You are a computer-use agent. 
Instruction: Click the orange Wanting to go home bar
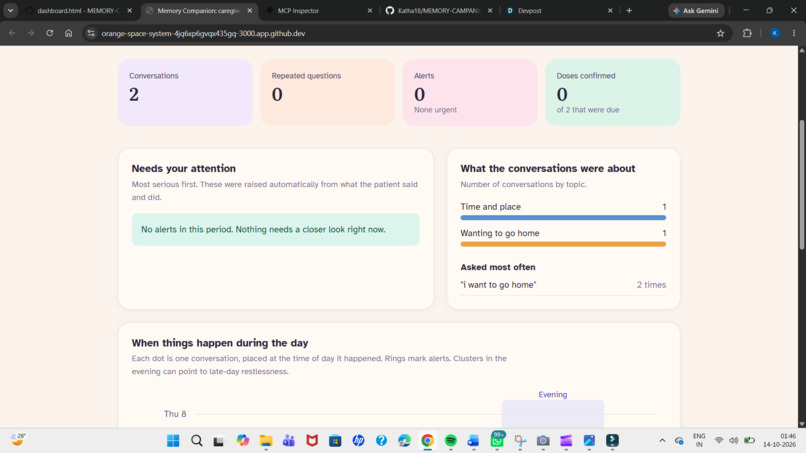coord(563,244)
